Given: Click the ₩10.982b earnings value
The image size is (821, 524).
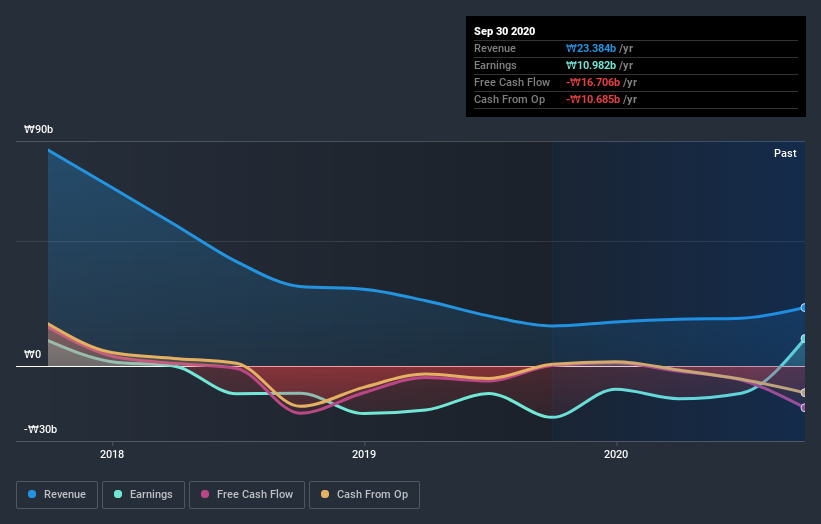Looking at the screenshot, I should pos(591,65).
